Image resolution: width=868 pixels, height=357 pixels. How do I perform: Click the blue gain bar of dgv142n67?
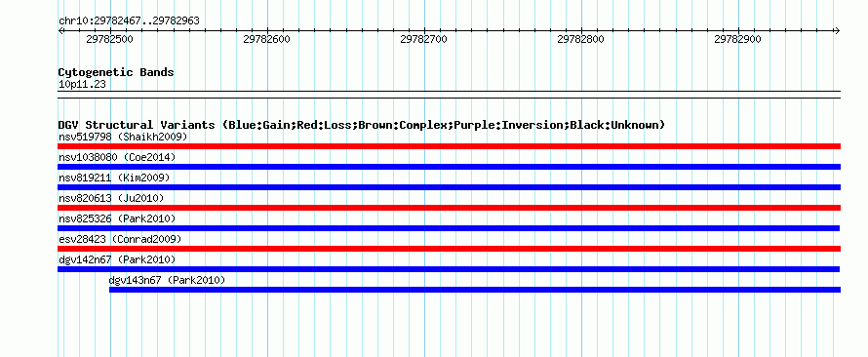coord(449,269)
